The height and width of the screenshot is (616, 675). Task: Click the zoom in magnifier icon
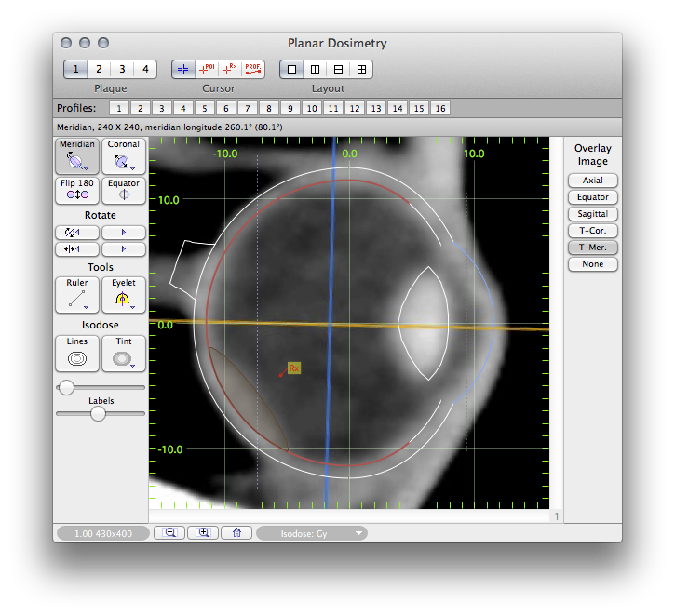click(x=203, y=533)
